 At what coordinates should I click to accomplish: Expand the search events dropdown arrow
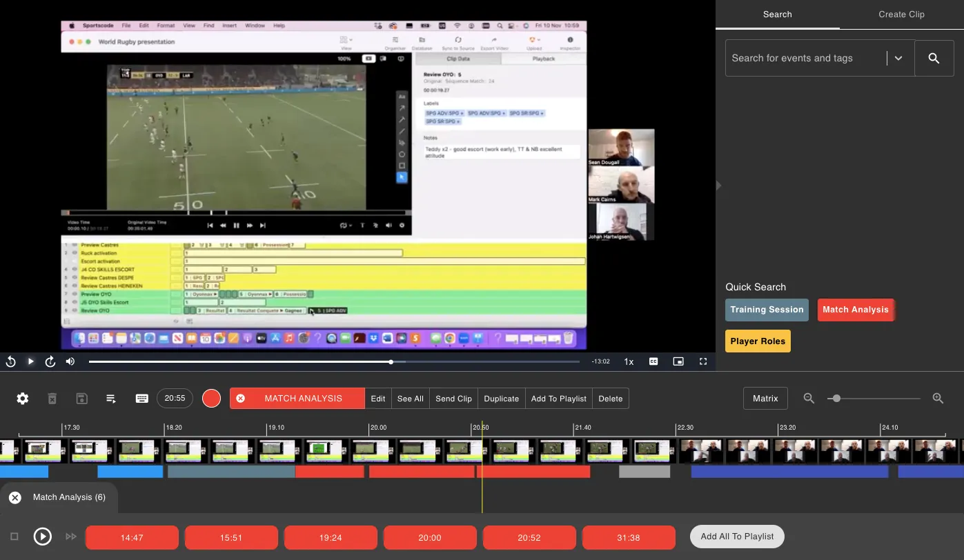pyautogui.click(x=898, y=59)
